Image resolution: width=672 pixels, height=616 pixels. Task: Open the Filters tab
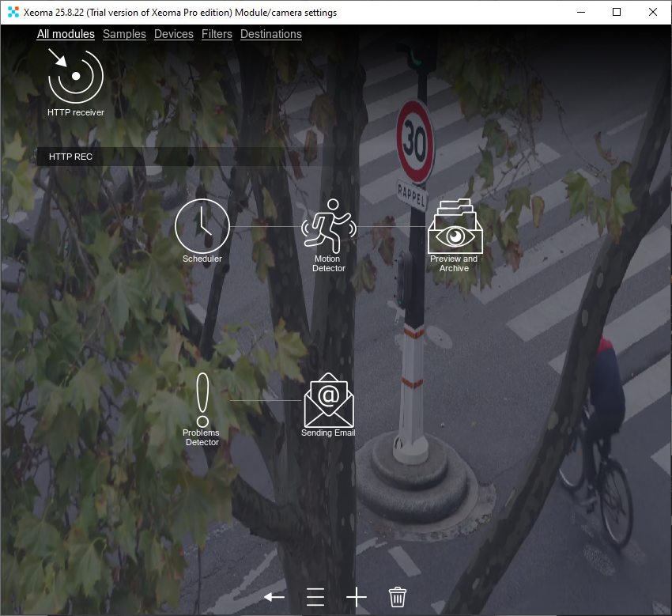click(x=217, y=34)
